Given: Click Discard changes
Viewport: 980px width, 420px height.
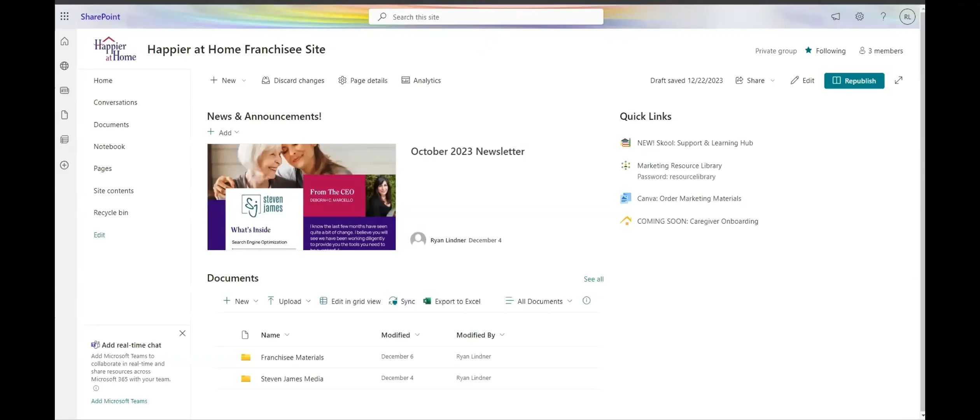Looking at the screenshot, I should (x=293, y=80).
